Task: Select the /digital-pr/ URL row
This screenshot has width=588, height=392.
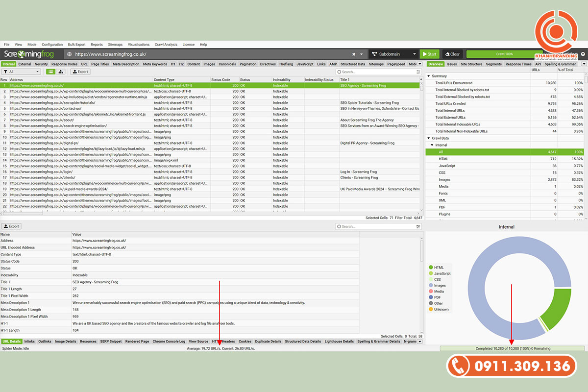Action: coord(210,143)
